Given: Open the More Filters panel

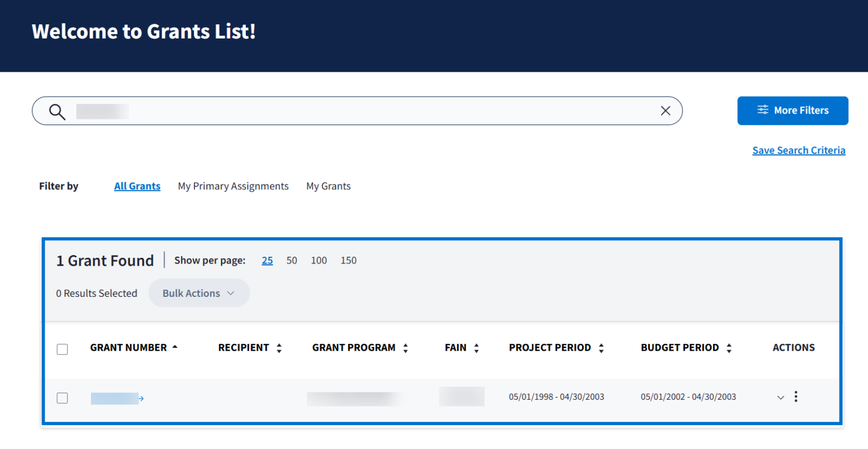Looking at the screenshot, I should pos(792,110).
